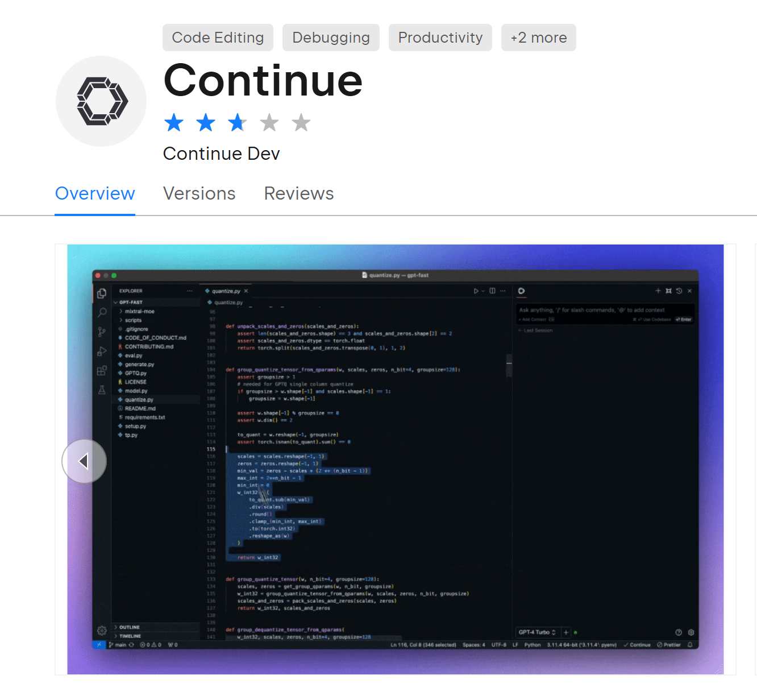This screenshot has width=757, height=700.
Task: Select the Debugging tag
Action: 331,38
